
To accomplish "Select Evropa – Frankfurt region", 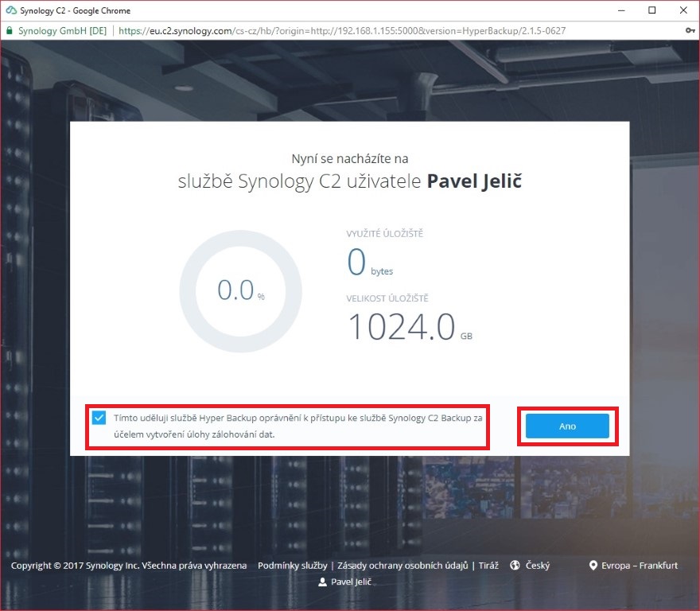I will 640,566.
